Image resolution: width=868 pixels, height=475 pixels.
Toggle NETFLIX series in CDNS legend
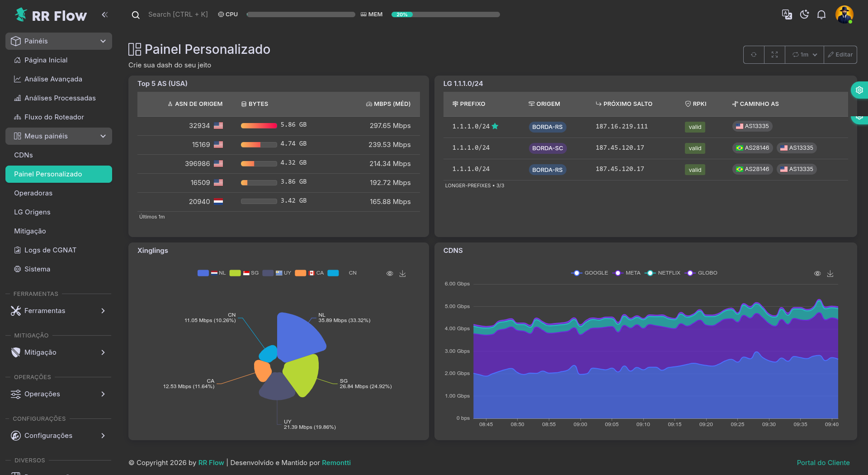click(x=663, y=273)
